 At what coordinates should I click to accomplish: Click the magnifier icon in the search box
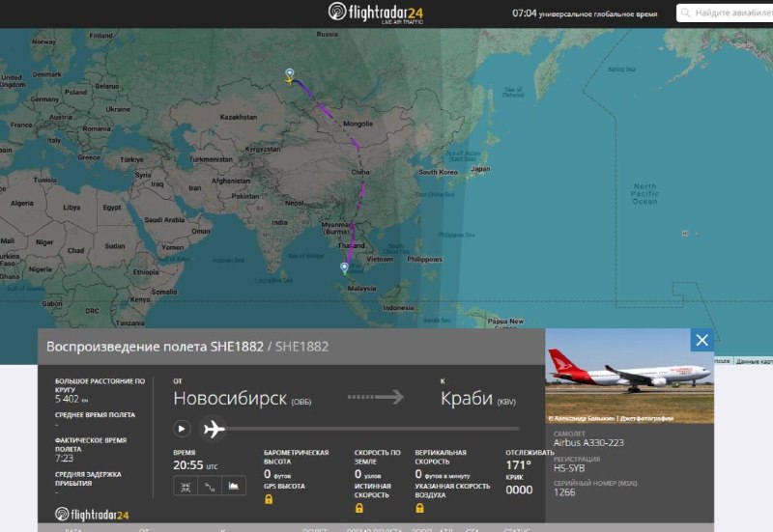[x=685, y=13]
